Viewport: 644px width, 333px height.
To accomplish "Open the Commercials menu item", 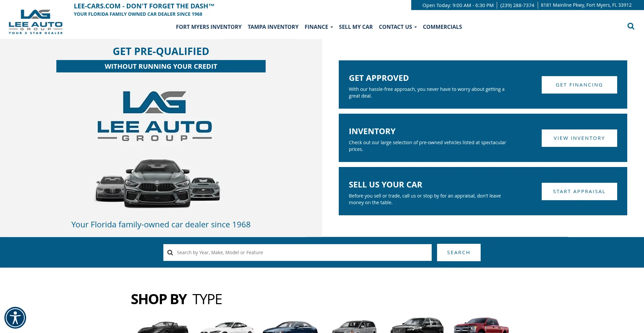I will 442,27.
